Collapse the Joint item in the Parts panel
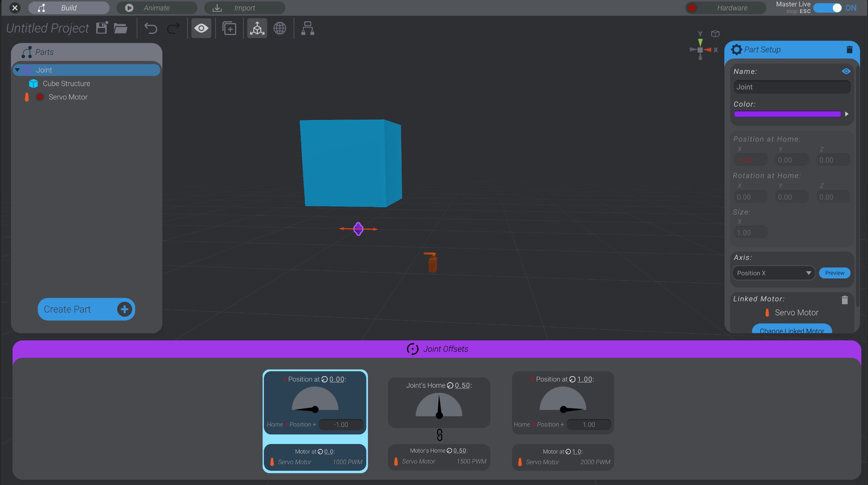The height and width of the screenshot is (485, 868). click(x=17, y=70)
